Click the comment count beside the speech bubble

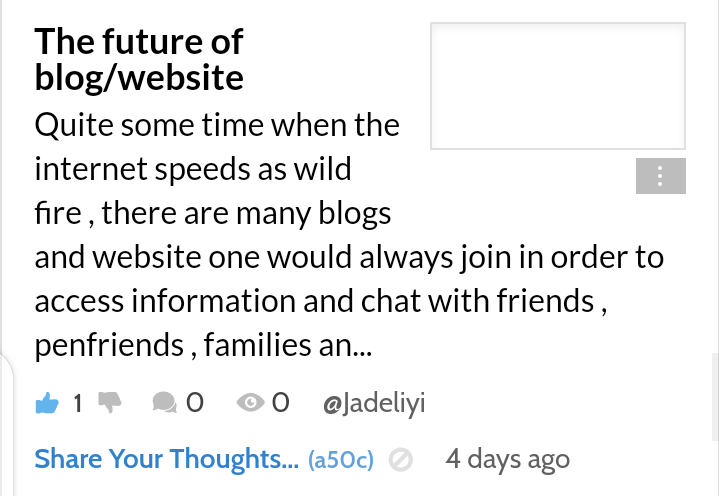click(194, 403)
